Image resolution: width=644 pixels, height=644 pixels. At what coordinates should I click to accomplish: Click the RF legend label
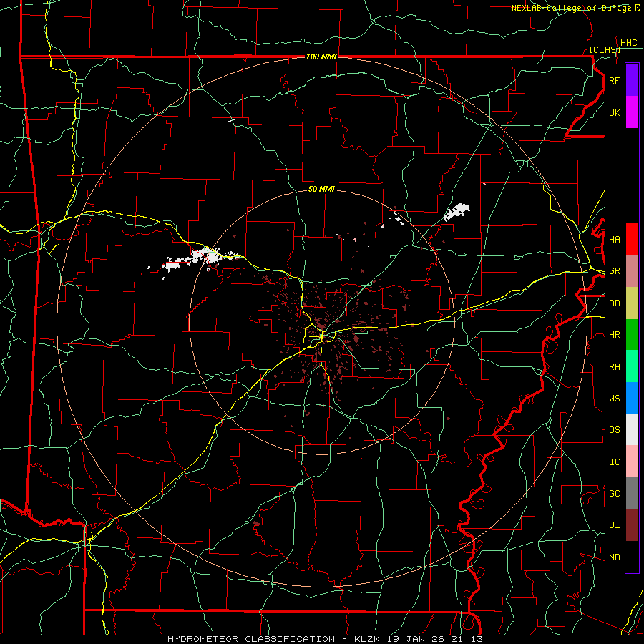[x=614, y=80]
